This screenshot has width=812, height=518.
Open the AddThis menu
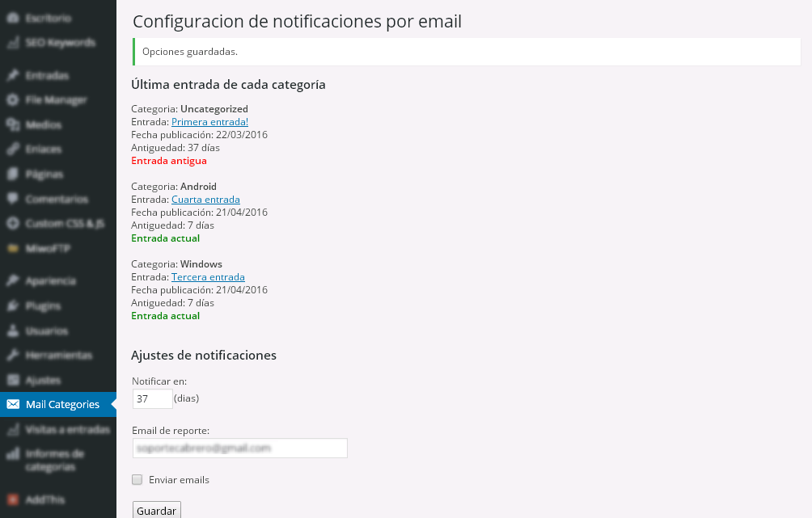click(x=58, y=500)
